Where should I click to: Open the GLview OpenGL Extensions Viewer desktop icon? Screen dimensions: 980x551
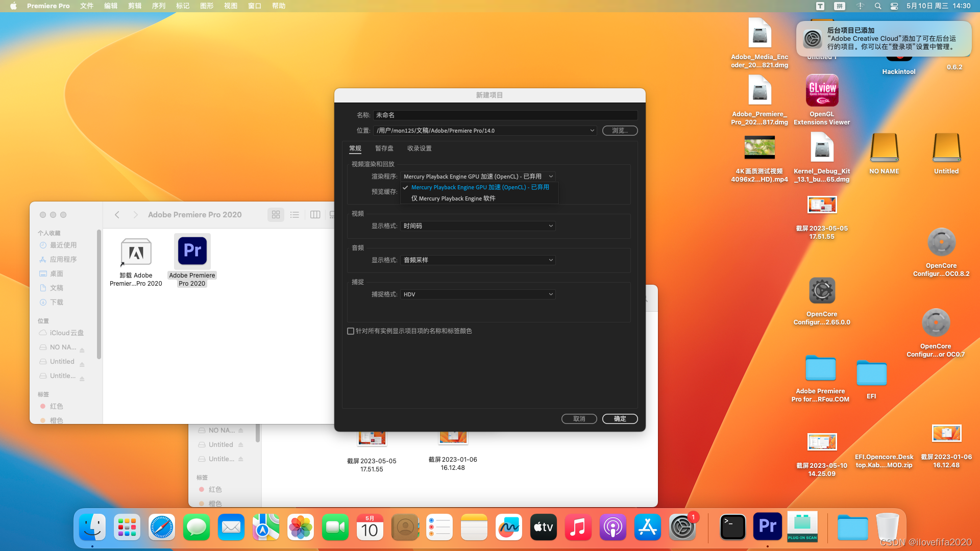(x=822, y=91)
